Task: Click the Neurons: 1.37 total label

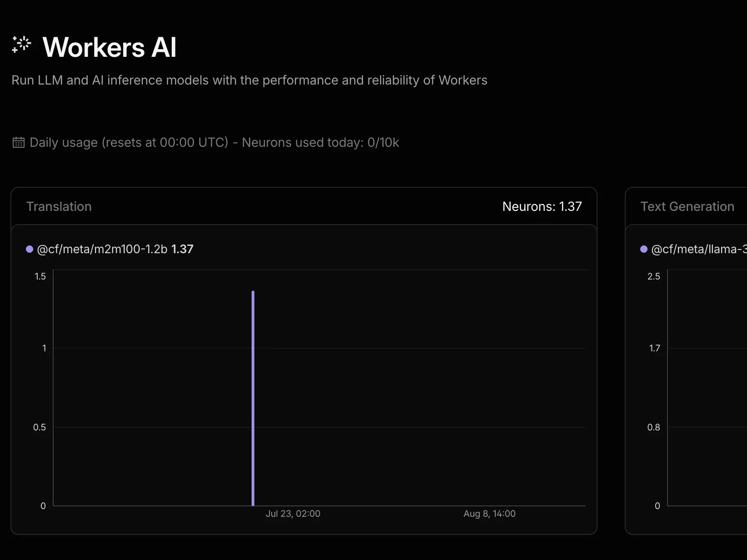Action: click(542, 206)
